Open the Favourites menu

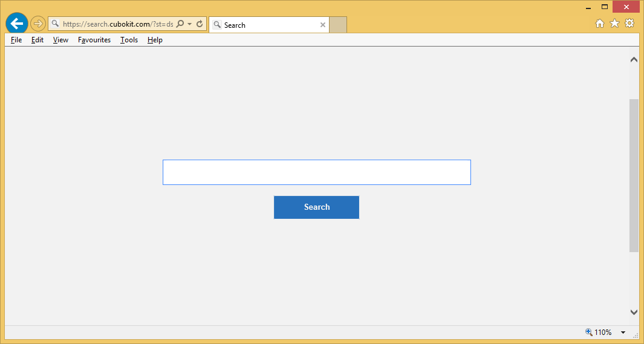tap(94, 40)
